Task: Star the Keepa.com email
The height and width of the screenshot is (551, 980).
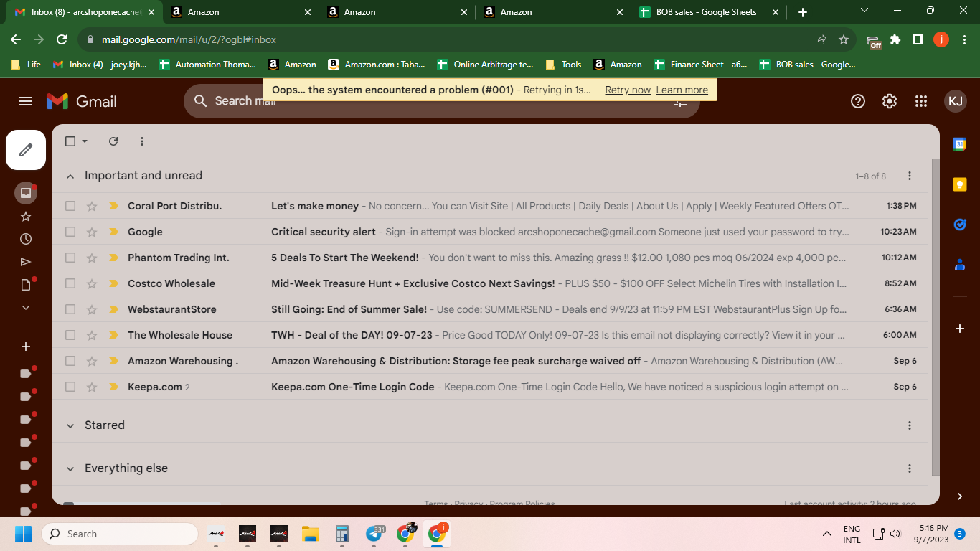Action: [x=92, y=387]
